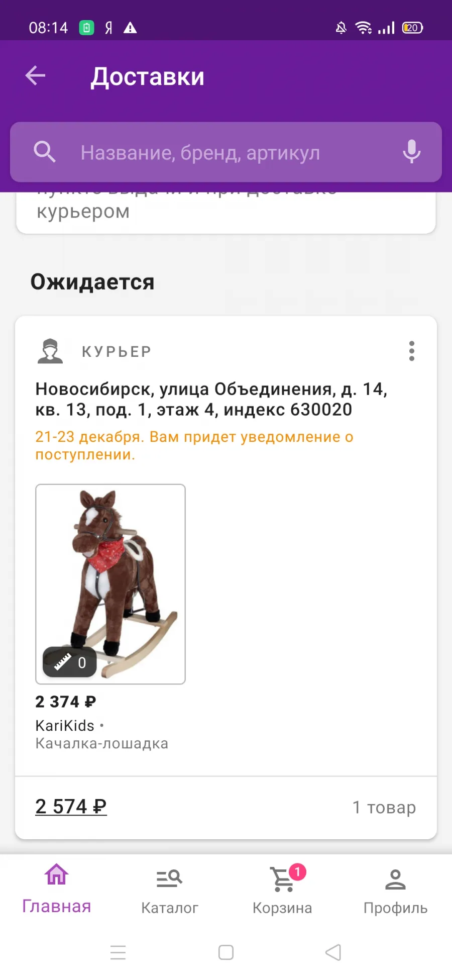The image size is (452, 980).
Task: Tap the magnifier search icon
Action: [45, 152]
